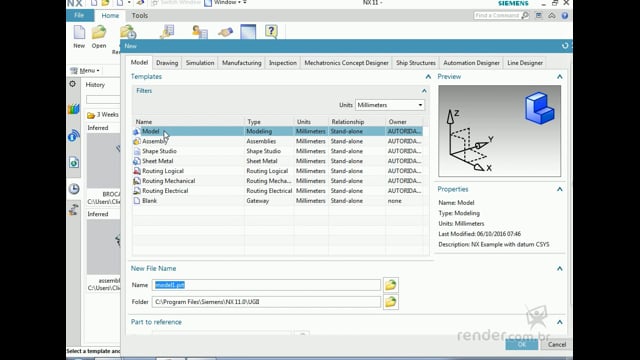Sort templates by Name column header

(x=189, y=122)
